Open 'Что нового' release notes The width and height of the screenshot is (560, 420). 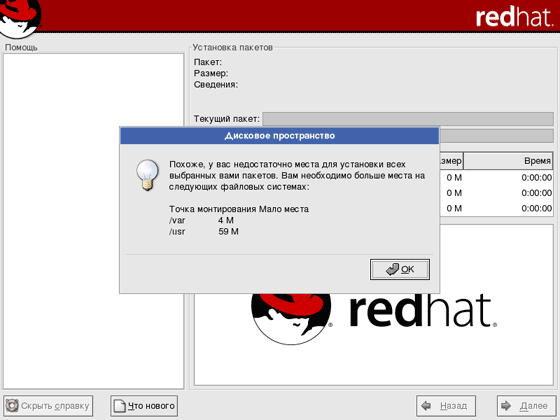click(144, 406)
